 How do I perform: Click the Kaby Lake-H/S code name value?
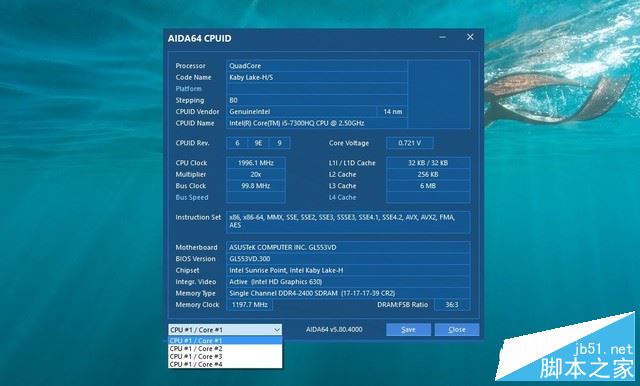point(317,77)
